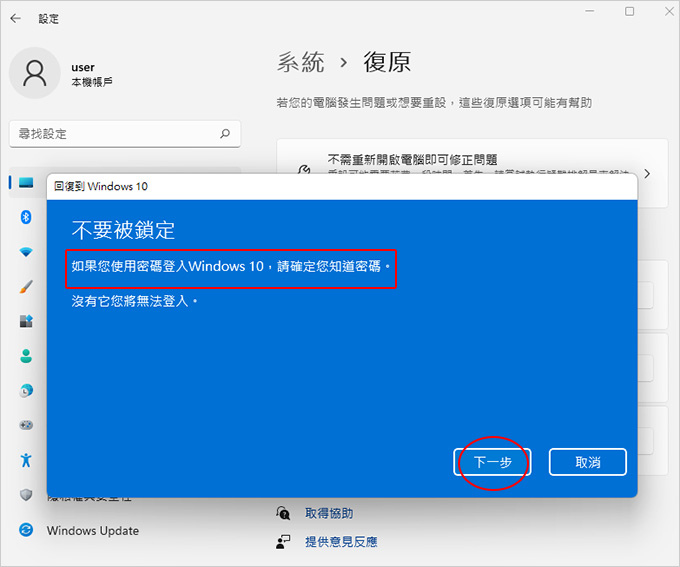
Task: Open the Time & language globe icon
Action: coord(26,390)
